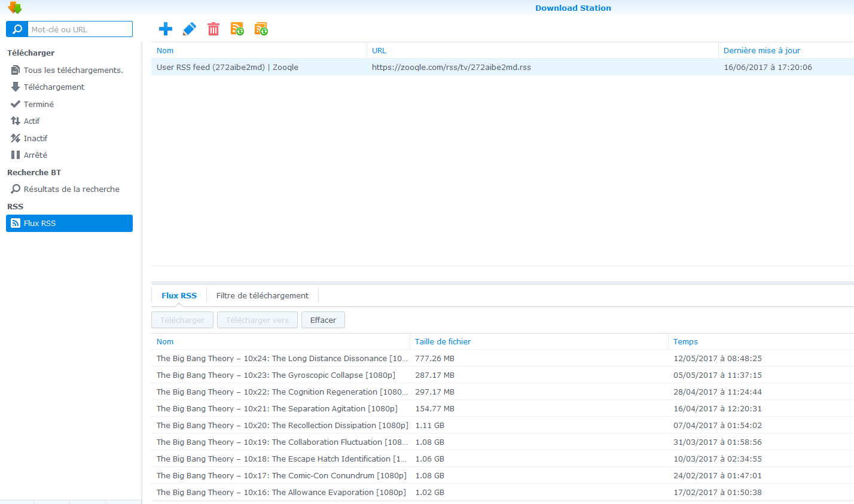Viewport: 854px width, 504px height.
Task: Click the red trash delete icon
Action: click(x=213, y=29)
